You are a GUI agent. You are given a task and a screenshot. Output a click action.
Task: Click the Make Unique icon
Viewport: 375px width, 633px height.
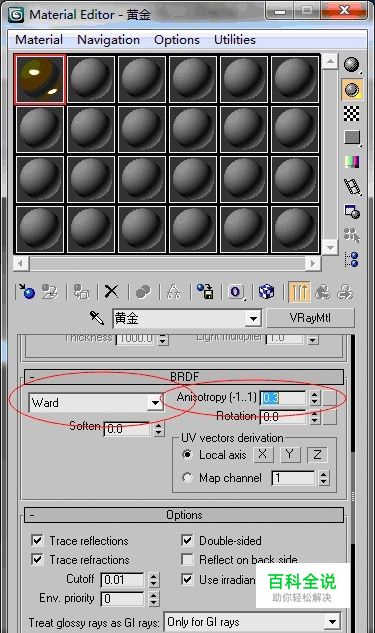(x=174, y=291)
